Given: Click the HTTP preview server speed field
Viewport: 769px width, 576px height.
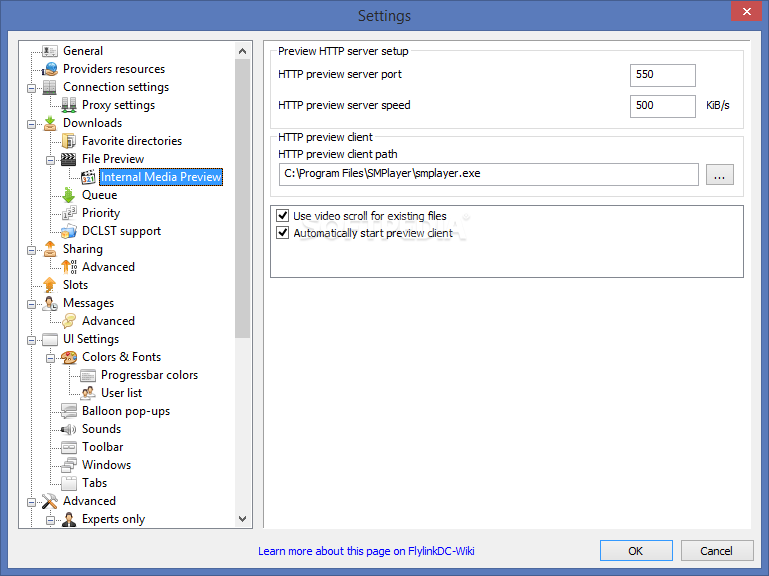Looking at the screenshot, I should (x=663, y=106).
